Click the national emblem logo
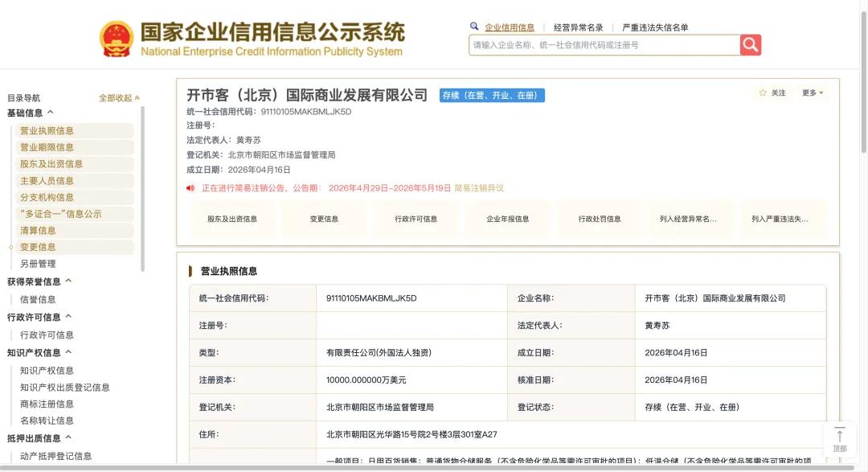 pyautogui.click(x=117, y=39)
